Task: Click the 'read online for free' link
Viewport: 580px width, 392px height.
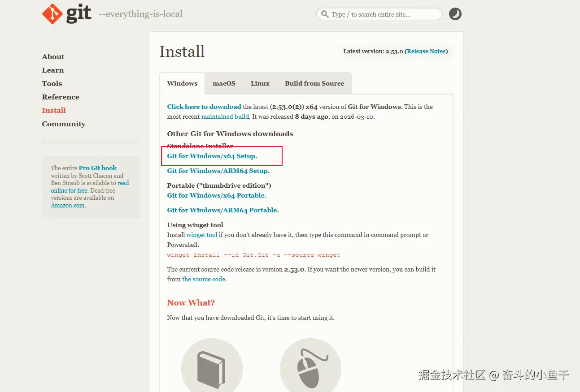Action: pos(90,187)
